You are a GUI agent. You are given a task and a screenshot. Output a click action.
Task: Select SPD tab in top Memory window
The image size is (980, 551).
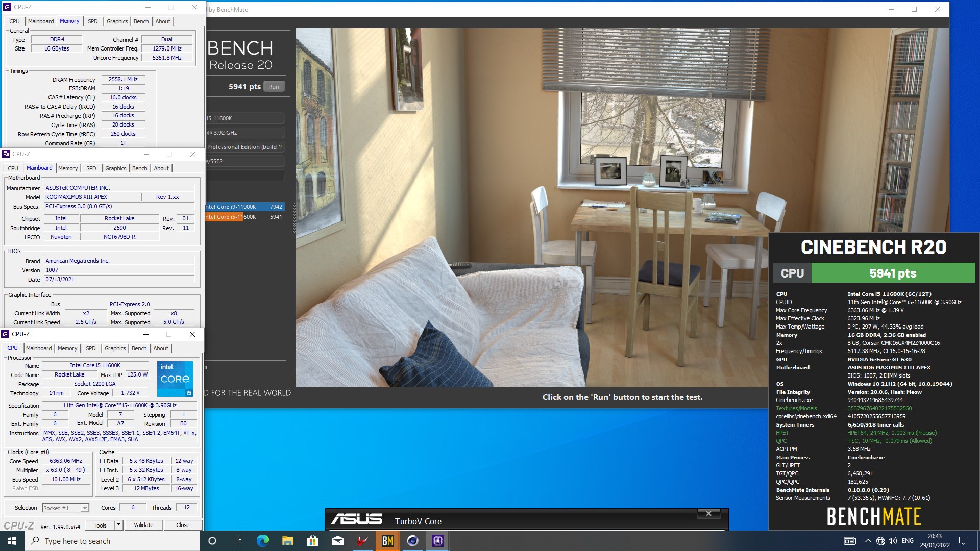[92, 21]
